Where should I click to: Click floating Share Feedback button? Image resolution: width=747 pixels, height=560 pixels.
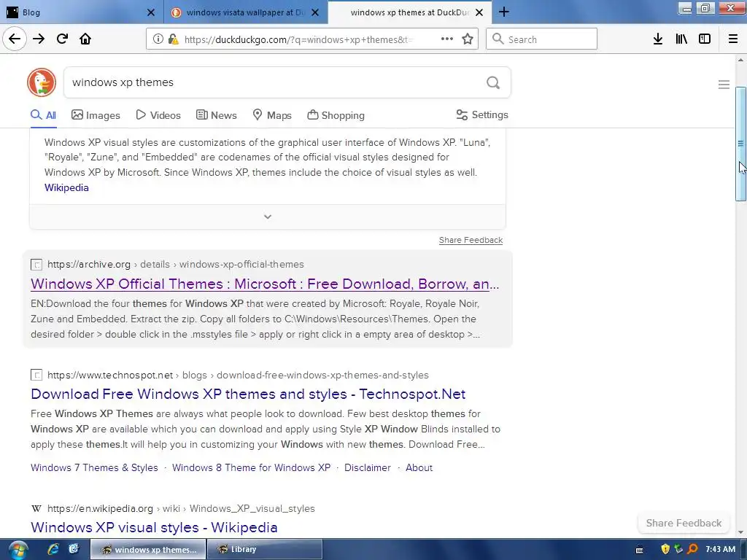[x=684, y=523]
